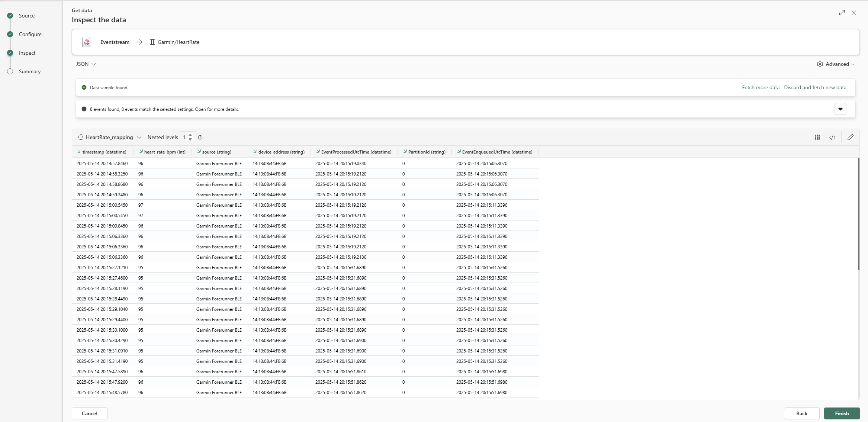The height and width of the screenshot is (422, 868).
Task: Toggle sorting on PartitionId column
Action: 405,152
